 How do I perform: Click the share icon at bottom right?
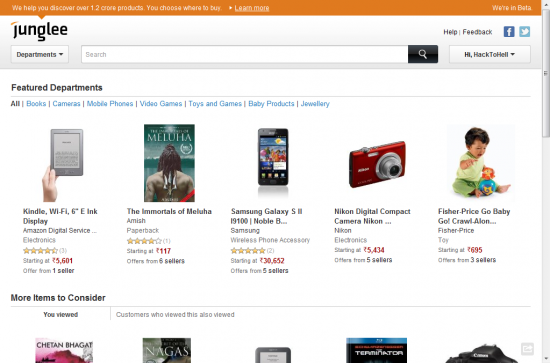[x=527, y=349]
